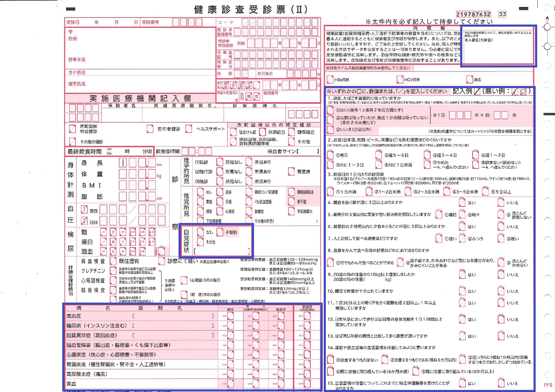Mark 2+ in the 糖 urine row

pos(132,232)
